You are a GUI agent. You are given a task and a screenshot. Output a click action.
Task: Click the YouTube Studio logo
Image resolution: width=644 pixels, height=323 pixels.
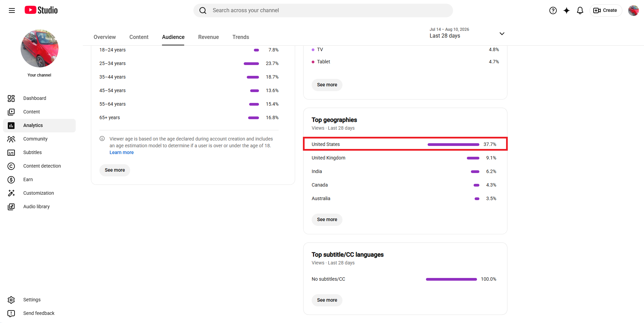click(x=41, y=10)
